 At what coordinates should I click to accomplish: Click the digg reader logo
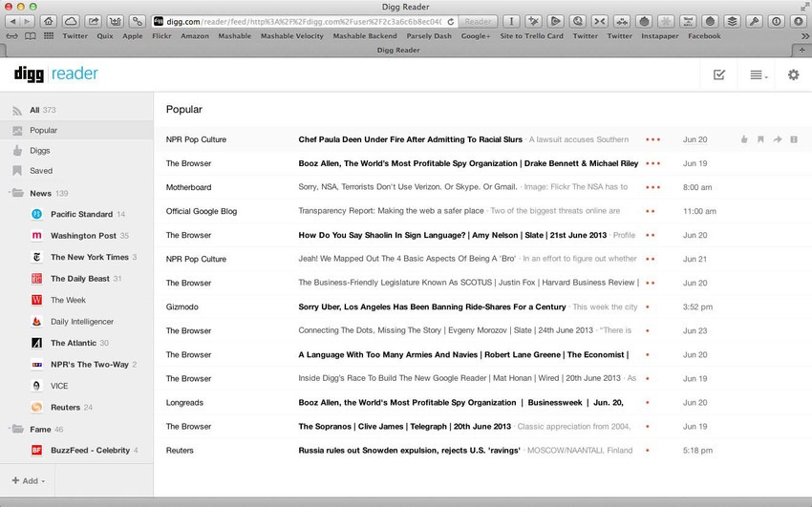pos(55,74)
